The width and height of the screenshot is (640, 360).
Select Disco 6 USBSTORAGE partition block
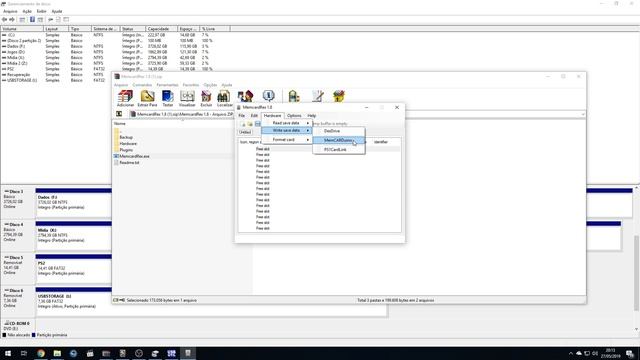point(211,302)
